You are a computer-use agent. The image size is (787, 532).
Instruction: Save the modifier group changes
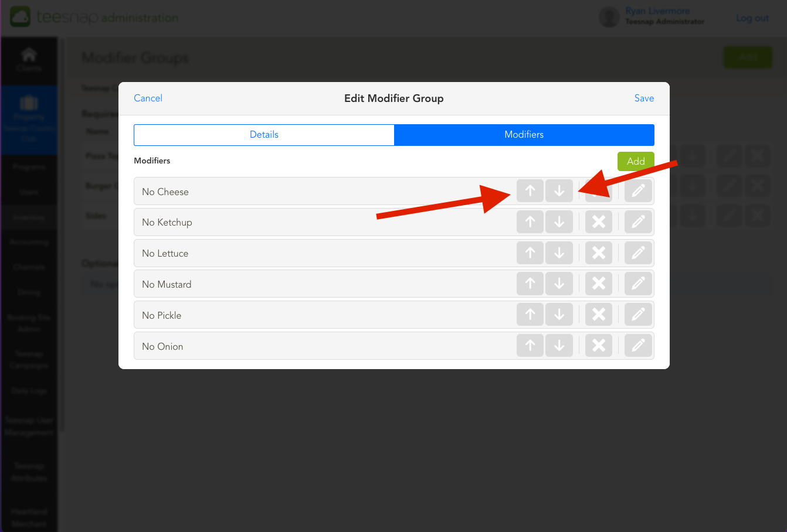[644, 98]
